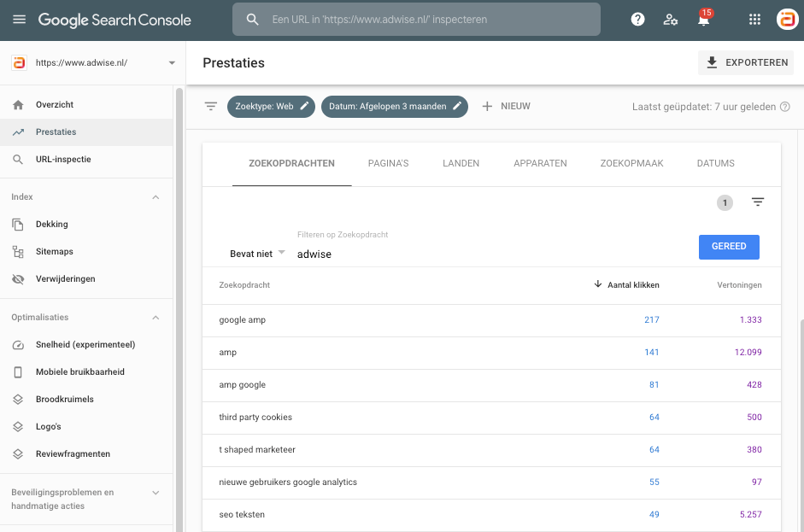Open the hamburger main menu

(x=19, y=20)
